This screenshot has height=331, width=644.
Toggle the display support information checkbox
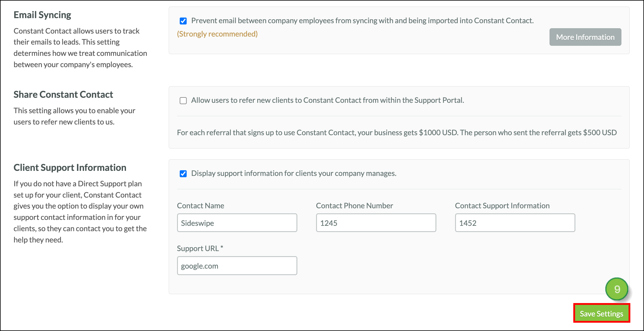pyautogui.click(x=183, y=174)
